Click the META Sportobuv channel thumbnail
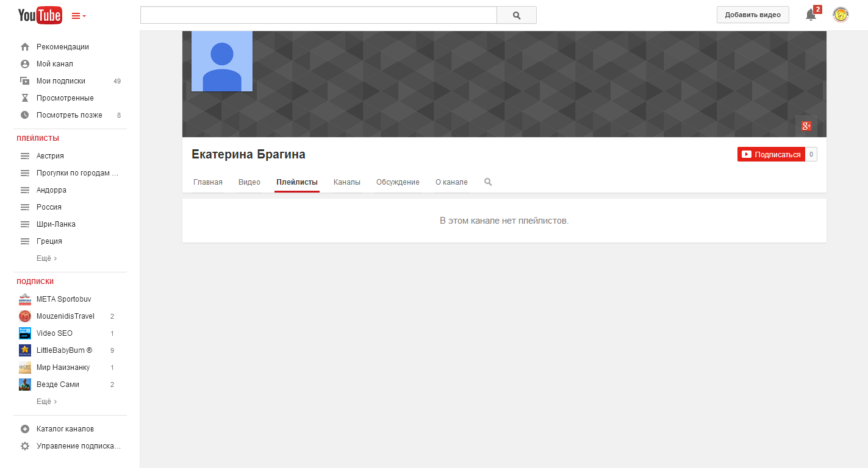This screenshot has height=468, width=868. coord(25,299)
